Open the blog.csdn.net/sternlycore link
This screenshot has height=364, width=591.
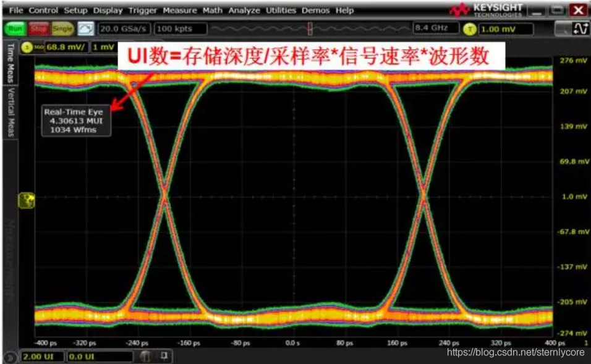click(x=515, y=351)
